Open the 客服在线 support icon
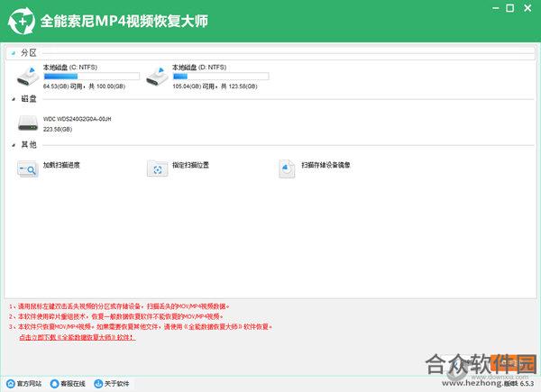This screenshot has width=541, height=392. [x=54, y=383]
